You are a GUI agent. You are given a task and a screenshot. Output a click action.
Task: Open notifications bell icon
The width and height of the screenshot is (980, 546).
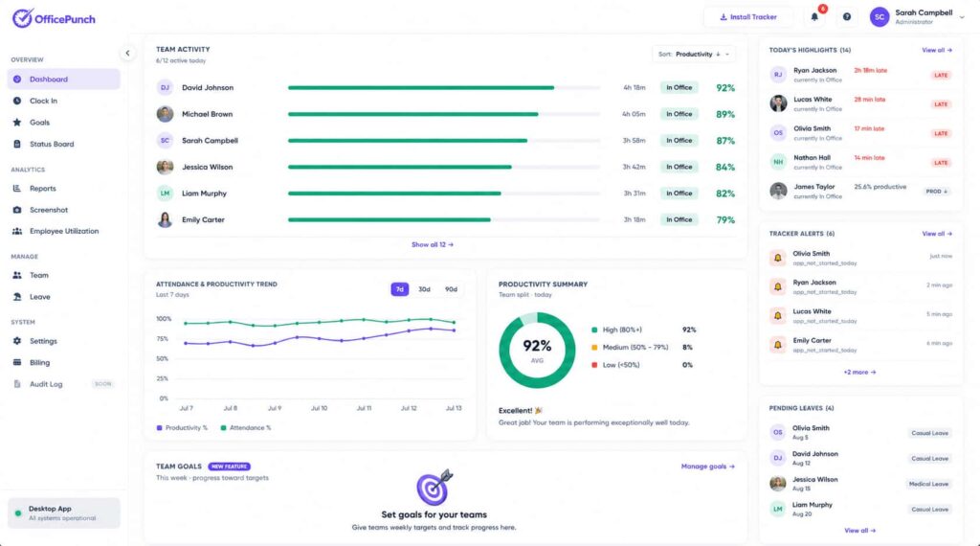(814, 17)
